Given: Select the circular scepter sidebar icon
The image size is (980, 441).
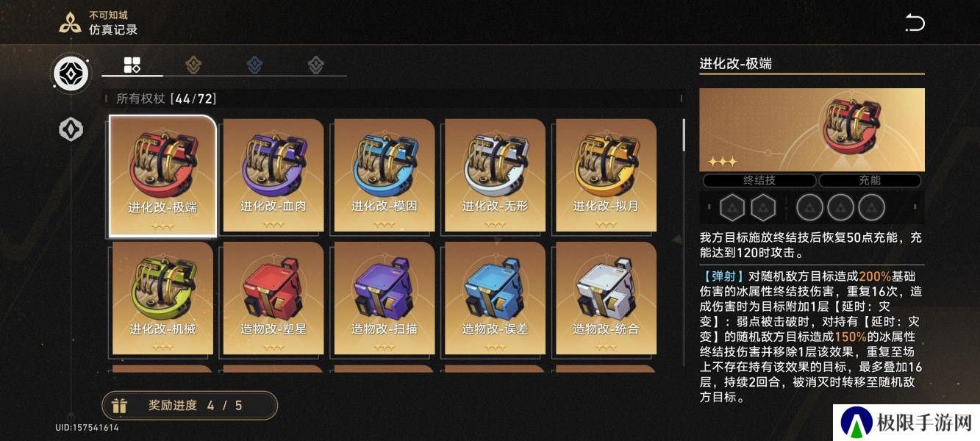Looking at the screenshot, I should 71,73.
